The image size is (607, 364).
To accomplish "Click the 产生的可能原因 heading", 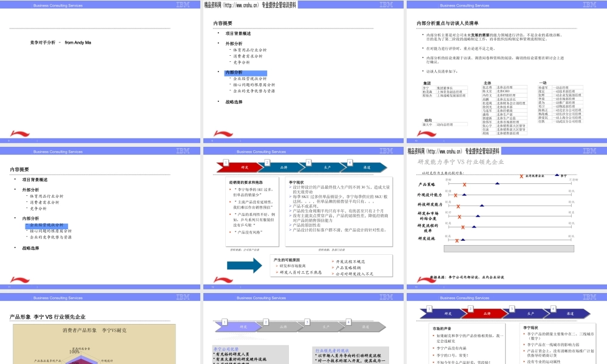I will tap(287, 260).
